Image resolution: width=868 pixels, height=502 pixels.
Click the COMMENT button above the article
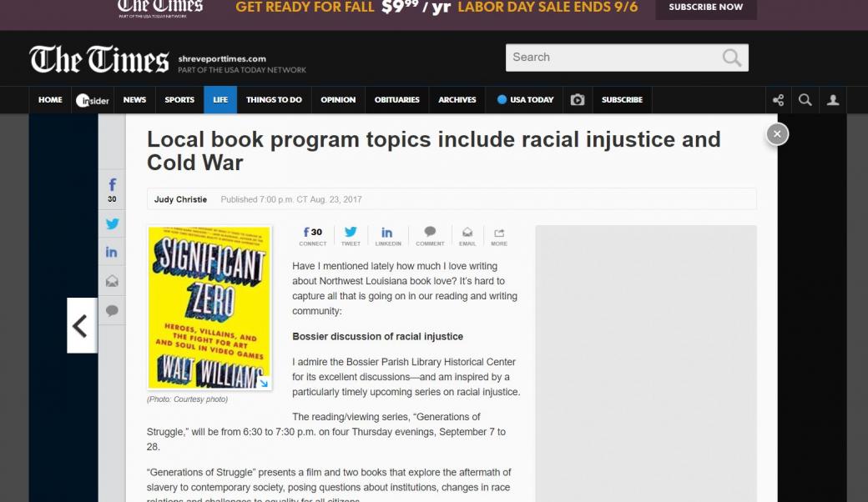430,236
